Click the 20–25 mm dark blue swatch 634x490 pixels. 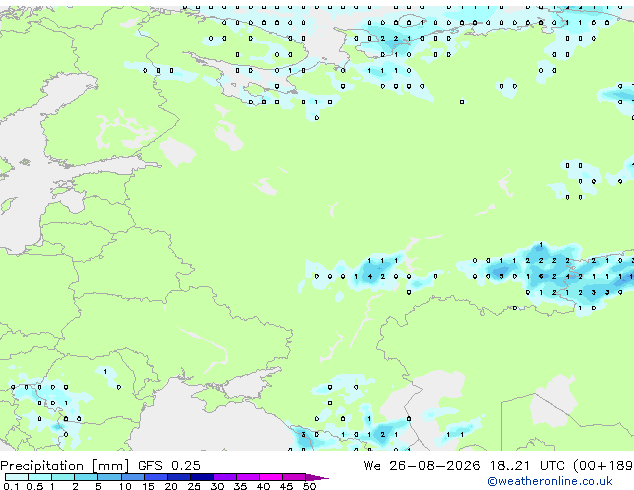point(179,477)
